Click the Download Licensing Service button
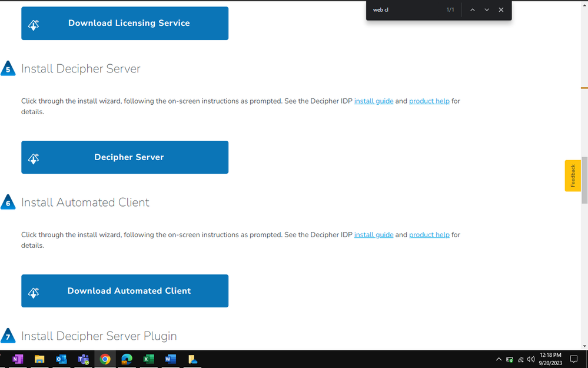The height and width of the screenshot is (368, 588). 125,24
